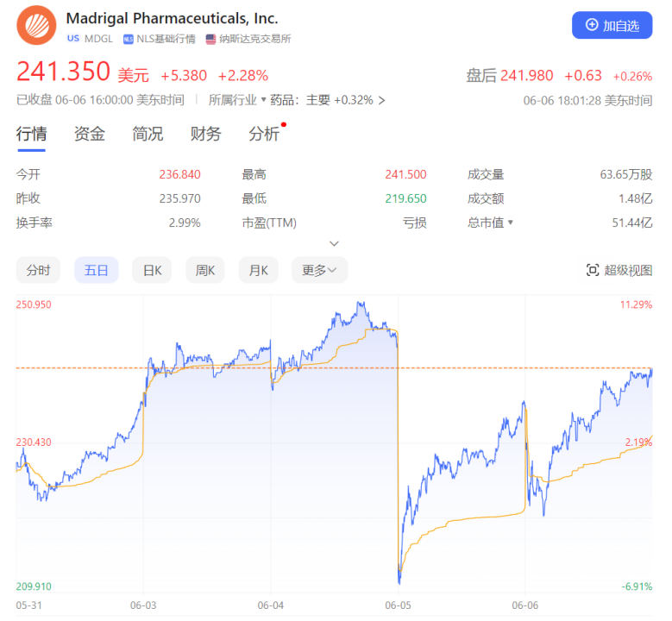Viewport: 672px width, 621px height.
Task: Open 药品: 主要 industry link
Action: (x=328, y=100)
